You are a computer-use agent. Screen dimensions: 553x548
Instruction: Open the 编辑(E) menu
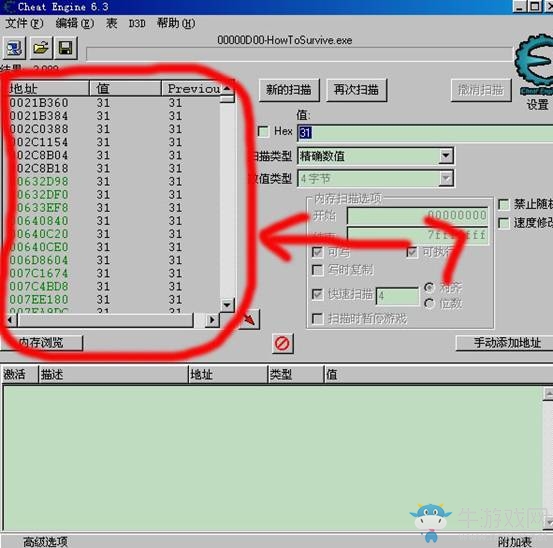point(75,24)
